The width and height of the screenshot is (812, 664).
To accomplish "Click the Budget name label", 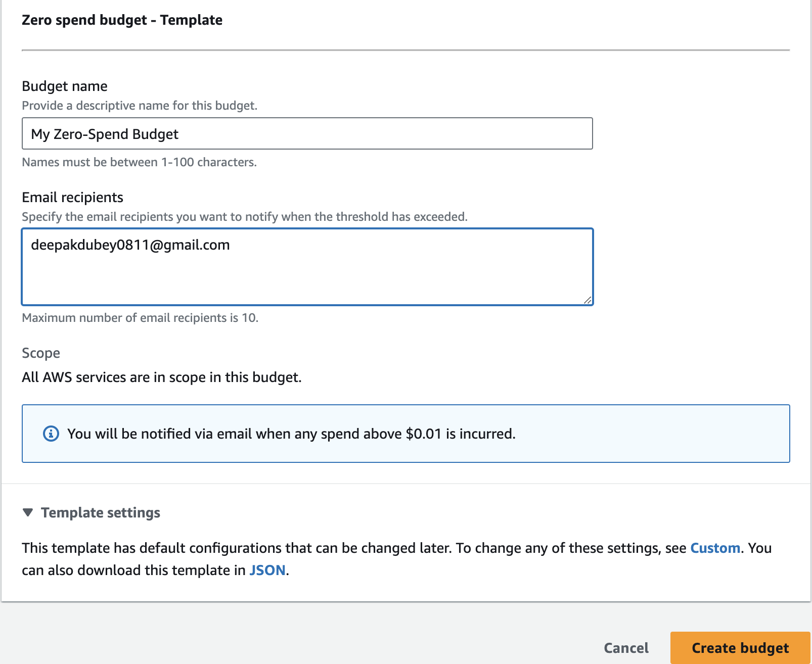I will pyautogui.click(x=65, y=86).
